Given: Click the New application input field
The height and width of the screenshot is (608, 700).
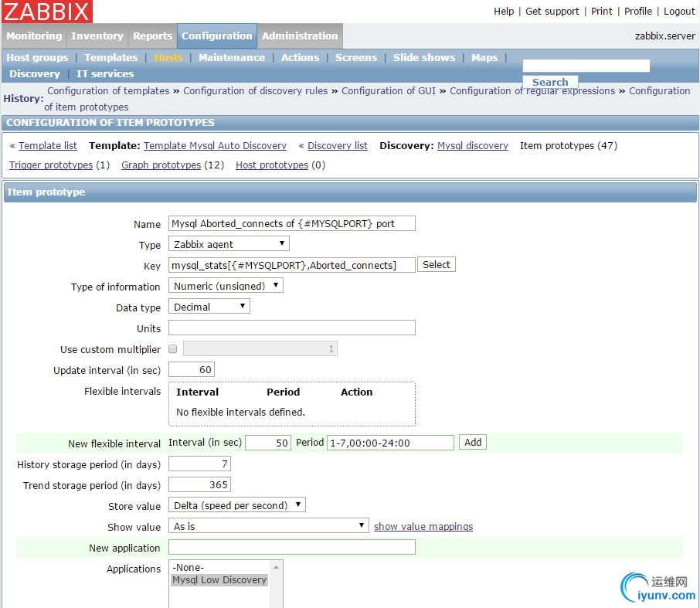Looking at the screenshot, I should pos(292,547).
